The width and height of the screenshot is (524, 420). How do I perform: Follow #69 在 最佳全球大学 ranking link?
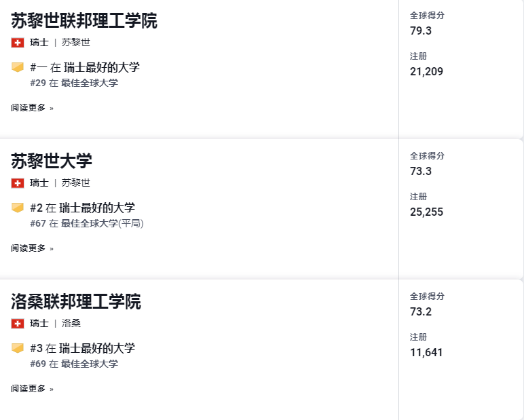point(74,364)
